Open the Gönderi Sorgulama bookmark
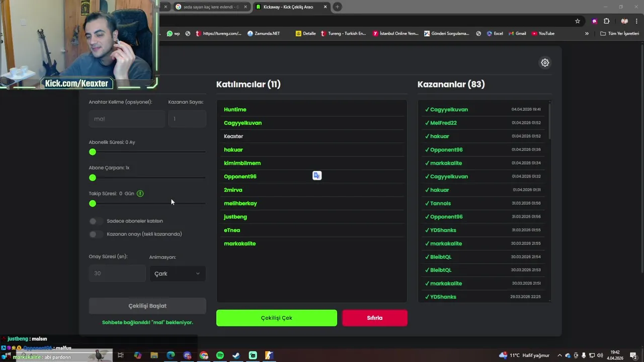Viewport: 644px width, 362px height. [x=447, y=34]
